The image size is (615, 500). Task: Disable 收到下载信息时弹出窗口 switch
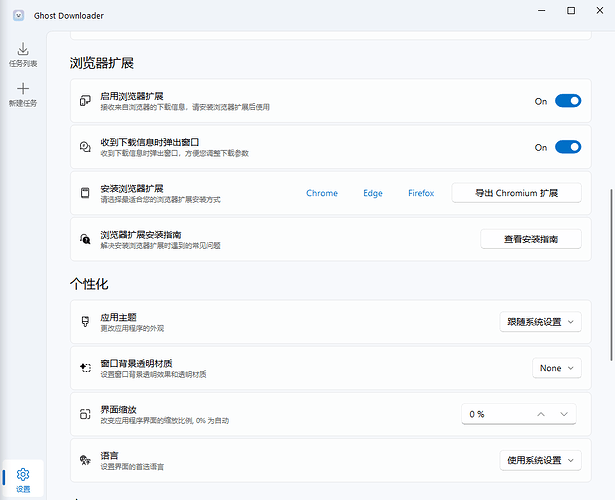tap(567, 147)
